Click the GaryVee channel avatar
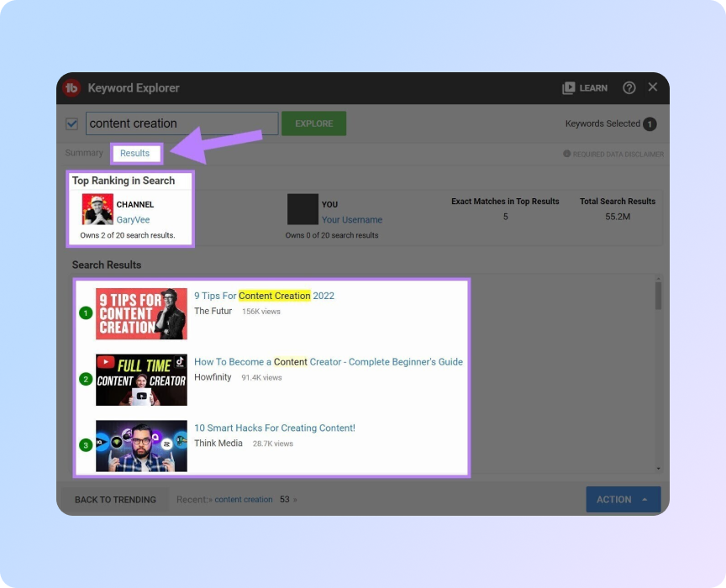Screen dimensions: 726x588 pos(97,207)
